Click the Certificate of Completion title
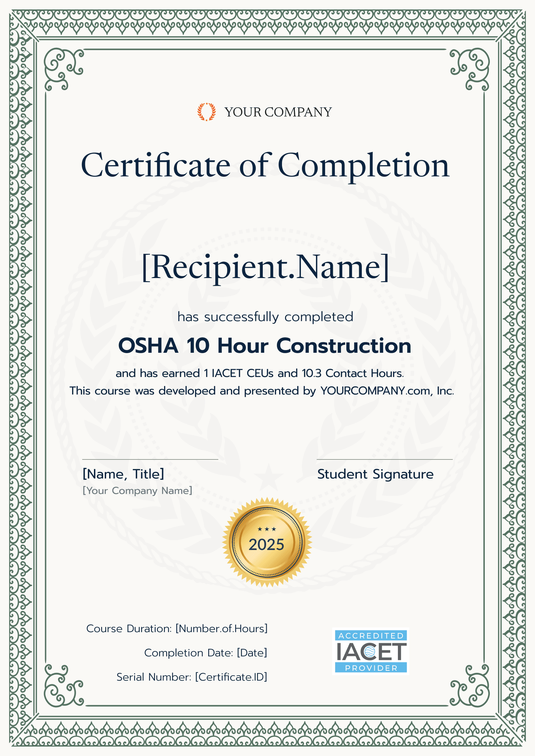The height and width of the screenshot is (756, 535). click(x=265, y=165)
